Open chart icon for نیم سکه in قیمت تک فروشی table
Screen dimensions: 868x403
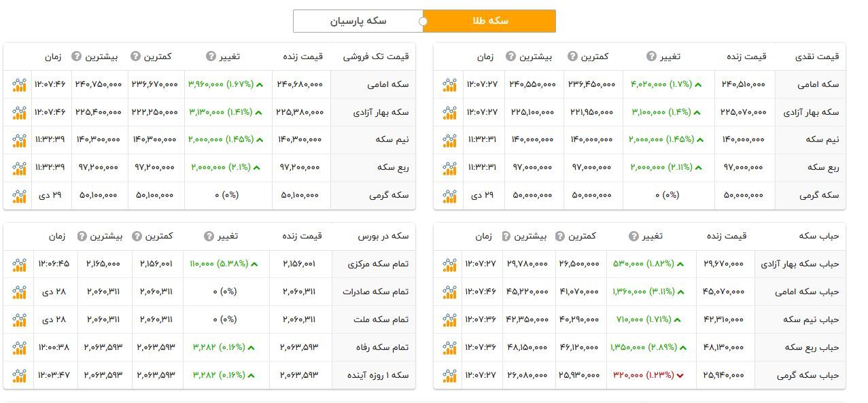[19, 140]
